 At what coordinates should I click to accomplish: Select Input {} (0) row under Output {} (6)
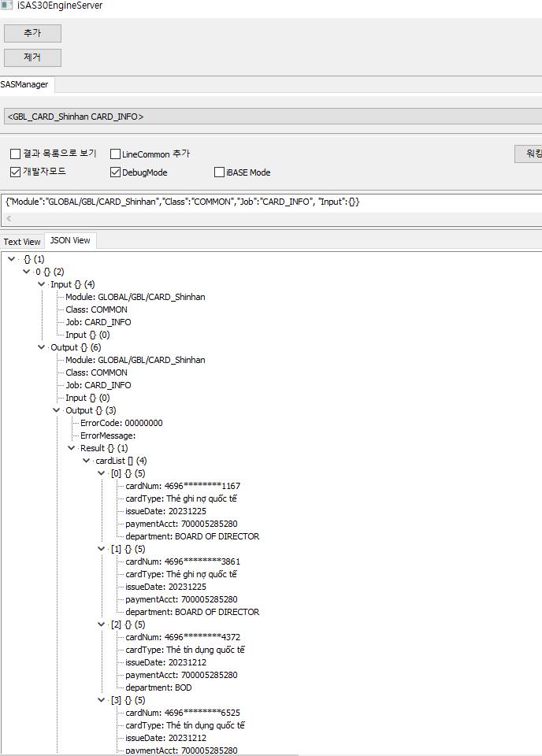(x=87, y=398)
